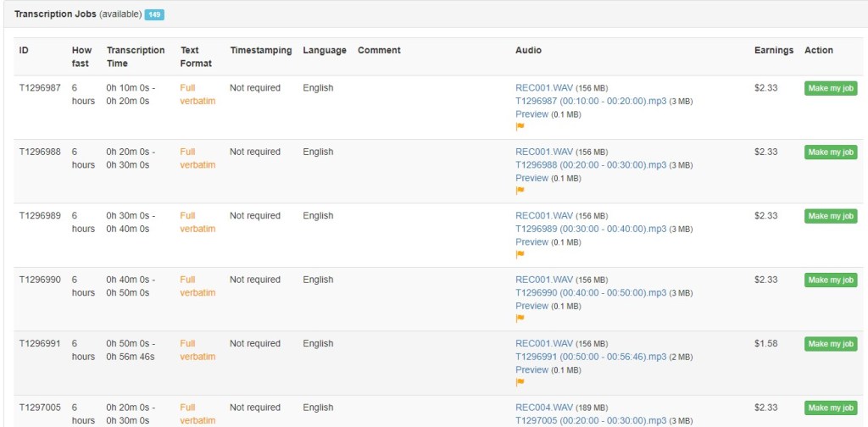The width and height of the screenshot is (868, 427).
Task: Click the Transcription Time column header
Action: click(136, 57)
